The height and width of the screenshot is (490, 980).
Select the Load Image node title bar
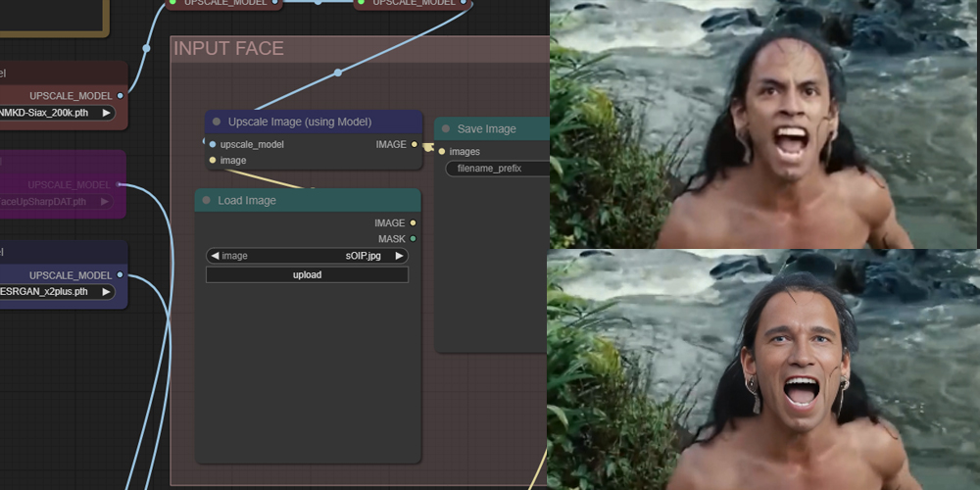point(308,200)
